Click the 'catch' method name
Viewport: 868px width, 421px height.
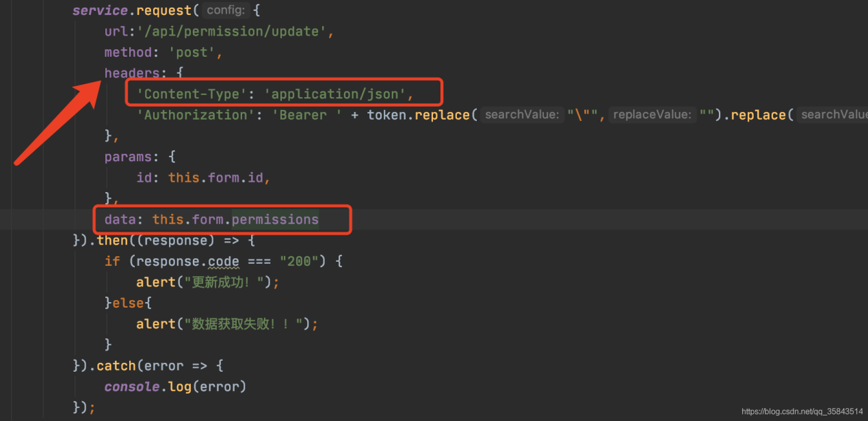click(116, 366)
